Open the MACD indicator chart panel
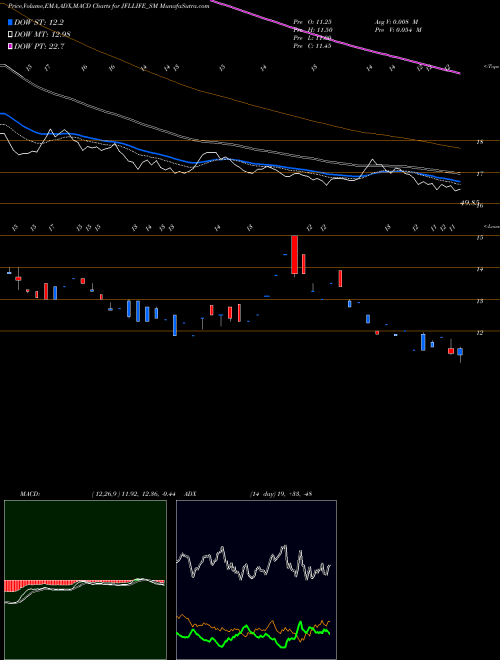The image size is (500, 660). click(85, 580)
